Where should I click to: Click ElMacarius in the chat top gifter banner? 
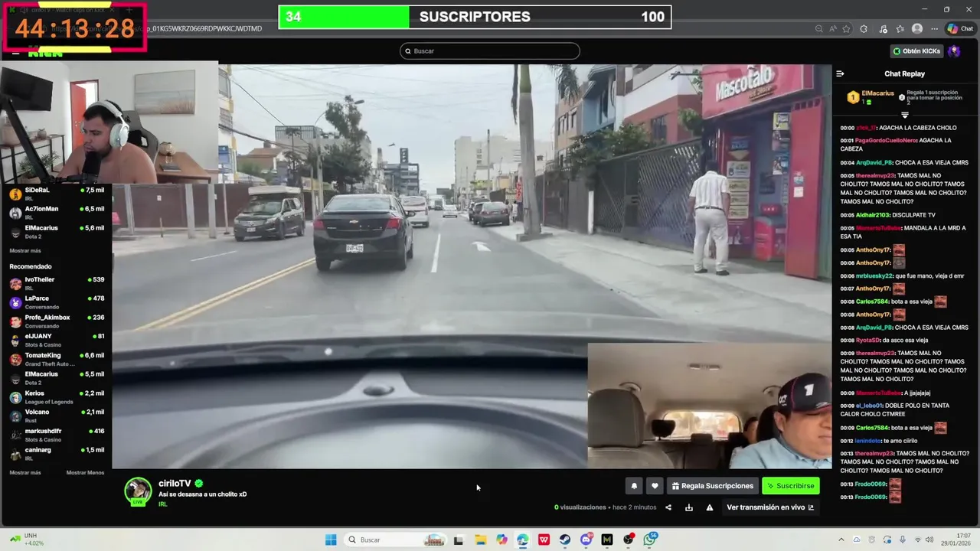877,93
